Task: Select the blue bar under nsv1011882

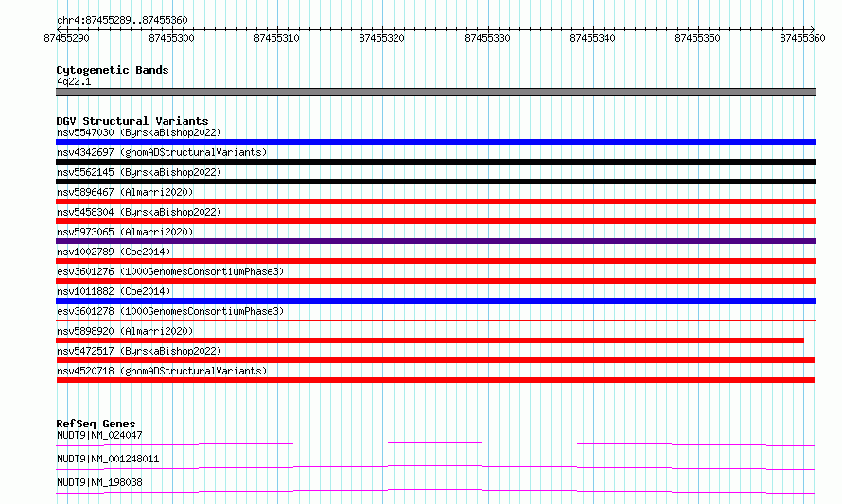Action: click(x=435, y=301)
